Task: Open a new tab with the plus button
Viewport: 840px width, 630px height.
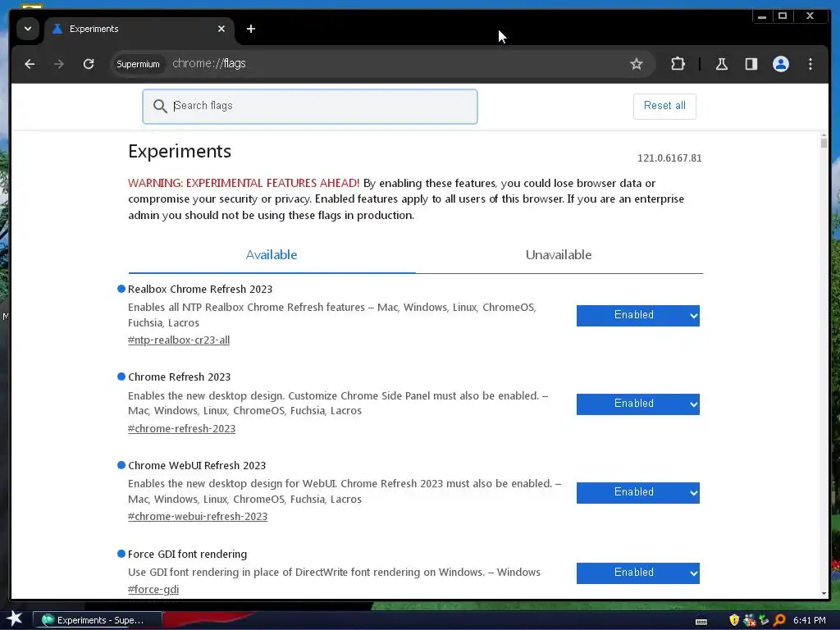Action: pyautogui.click(x=251, y=29)
